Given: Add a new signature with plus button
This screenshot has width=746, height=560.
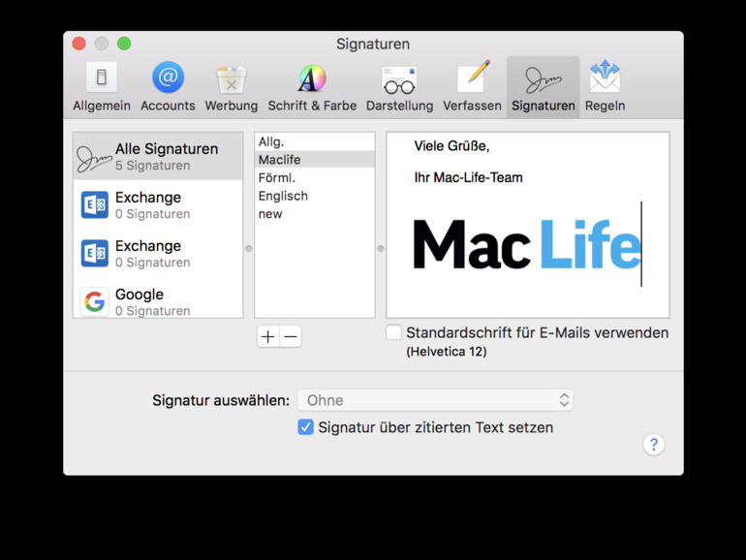Looking at the screenshot, I should click(x=267, y=336).
